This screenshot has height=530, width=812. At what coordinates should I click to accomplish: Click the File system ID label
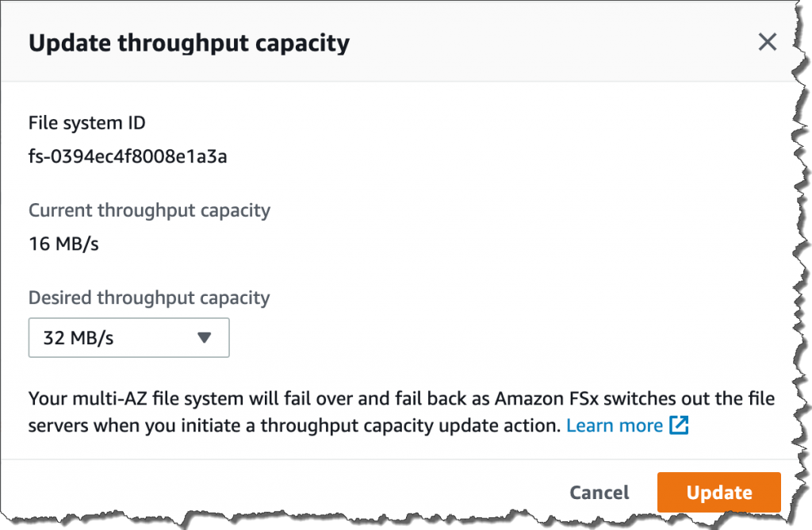pyautogui.click(x=87, y=123)
